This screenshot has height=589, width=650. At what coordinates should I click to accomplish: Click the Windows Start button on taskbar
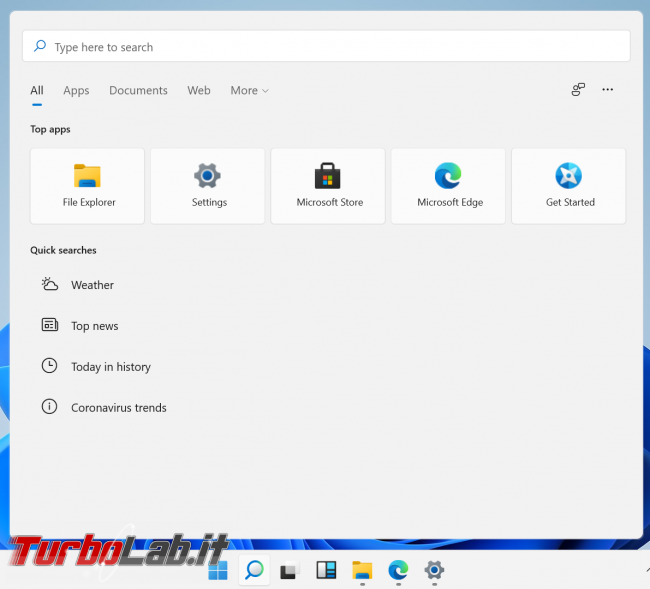click(218, 570)
